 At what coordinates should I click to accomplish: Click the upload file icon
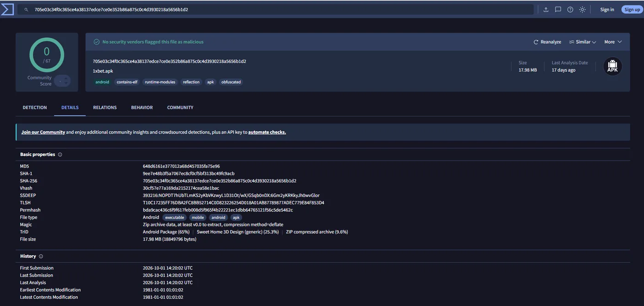(546, 10)
